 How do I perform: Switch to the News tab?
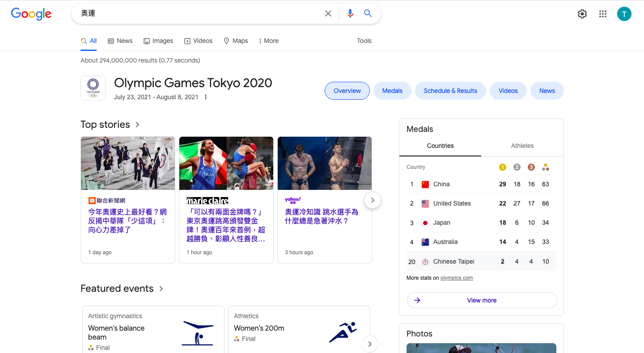tap(120, 41)
